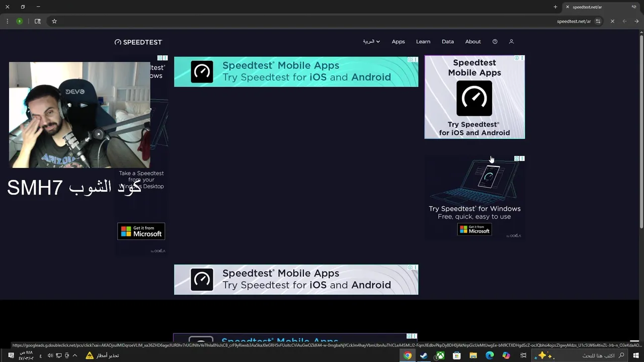Click the AdChoices icon on the Speedtest for Windows ad
Image resolution: width=644 pixels, height=362 pixels.
(517, 158)
